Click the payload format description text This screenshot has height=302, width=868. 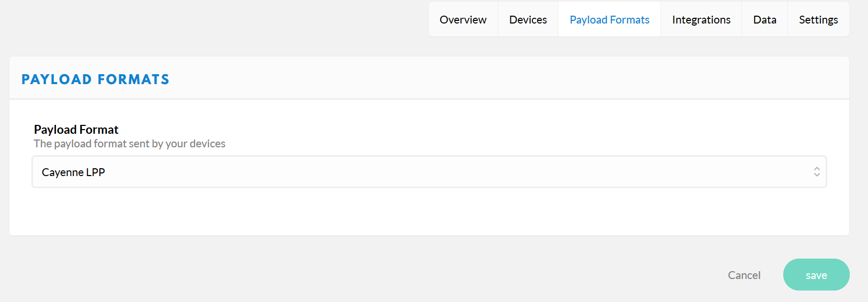(x=130, y=144)
